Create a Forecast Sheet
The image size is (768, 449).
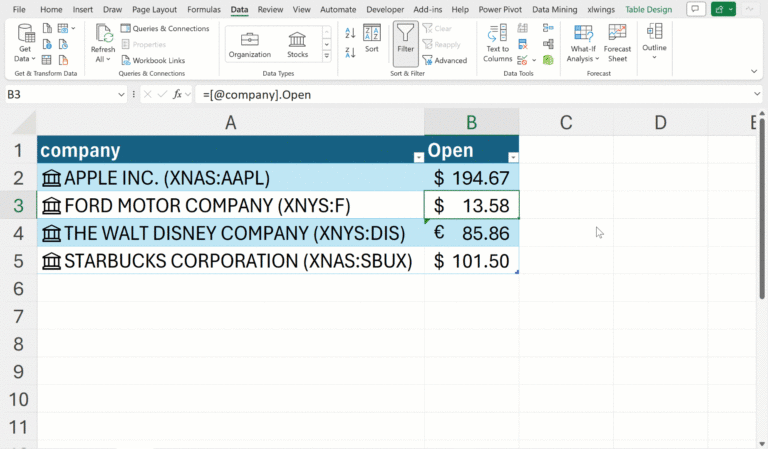coord(617,42)
